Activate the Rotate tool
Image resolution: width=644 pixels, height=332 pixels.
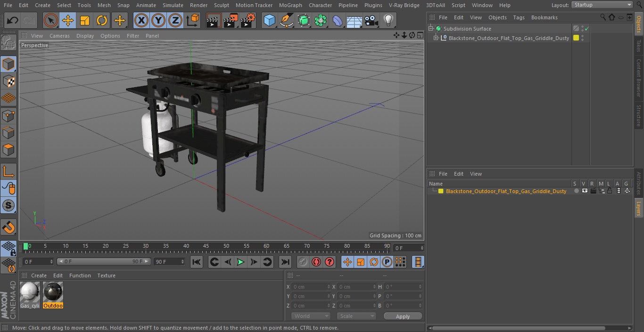(x=102, y=20)
